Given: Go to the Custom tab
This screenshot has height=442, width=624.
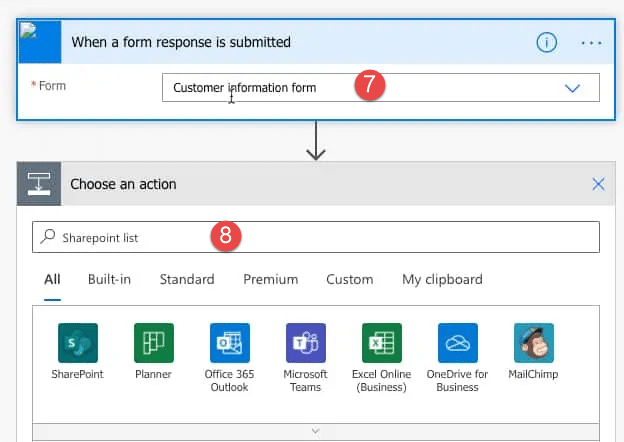Looking at the screenshot, I should 349,279.
